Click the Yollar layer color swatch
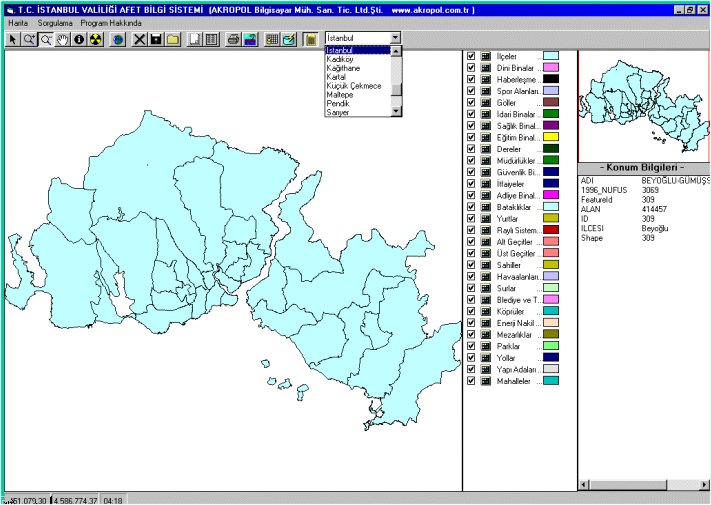 click(550, 357)
